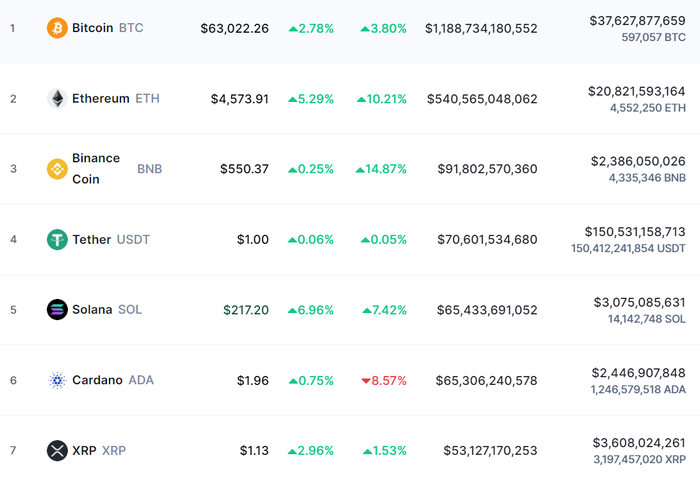Viewport: 700px width, 485px height.
Task: Open the Binance Coin name link
Action: point(96,169)
